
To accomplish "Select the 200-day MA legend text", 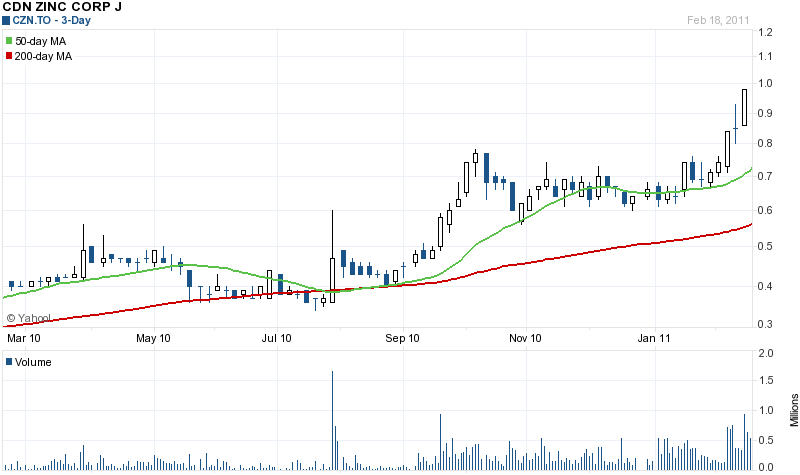I will click(x=46, y=56).
